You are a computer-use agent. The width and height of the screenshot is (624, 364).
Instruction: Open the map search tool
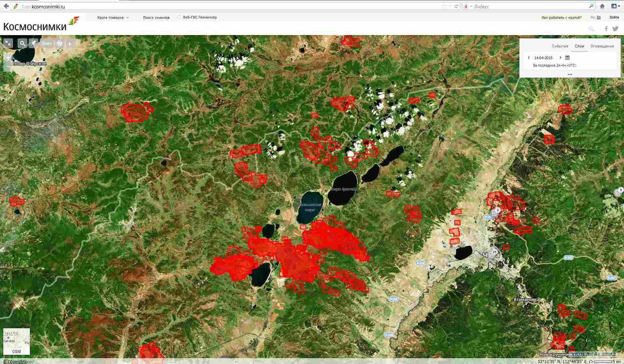pos(22,43)
